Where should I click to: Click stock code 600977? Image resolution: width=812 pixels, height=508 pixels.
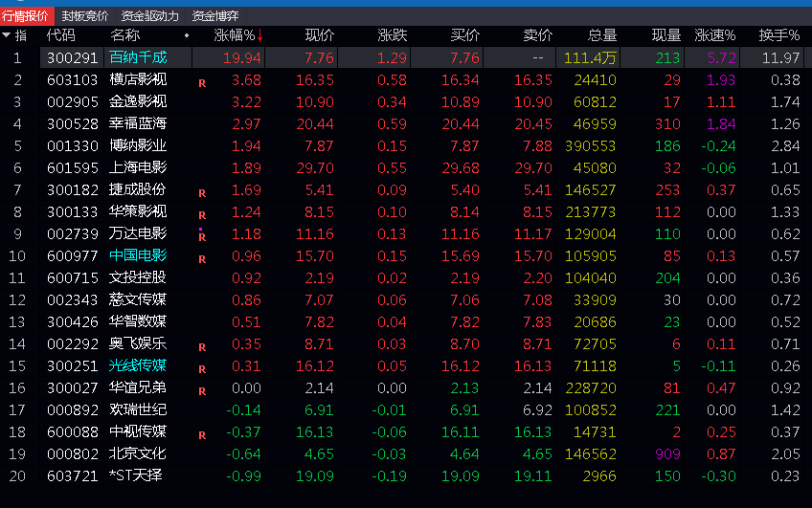73,256
